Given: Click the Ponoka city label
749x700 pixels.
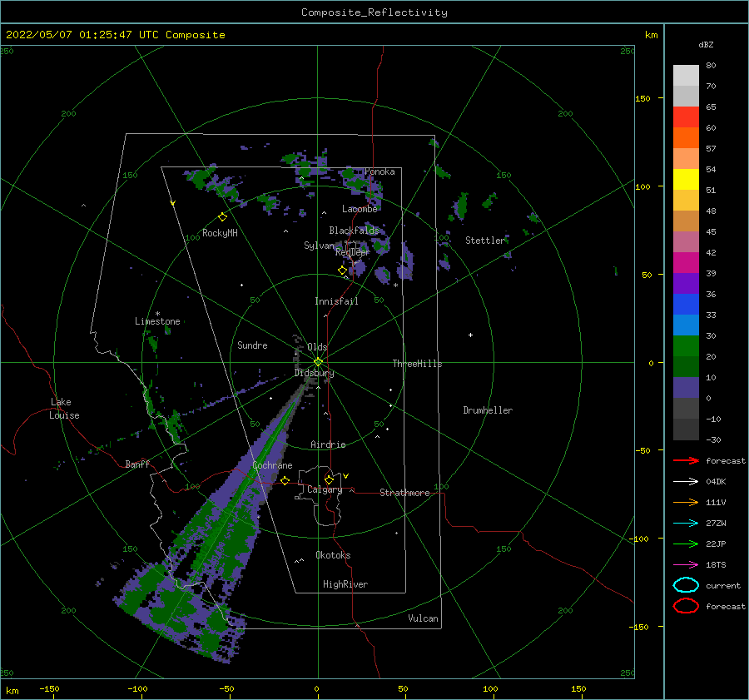Looking at the screenshot, I should click(x=379, y=171).
